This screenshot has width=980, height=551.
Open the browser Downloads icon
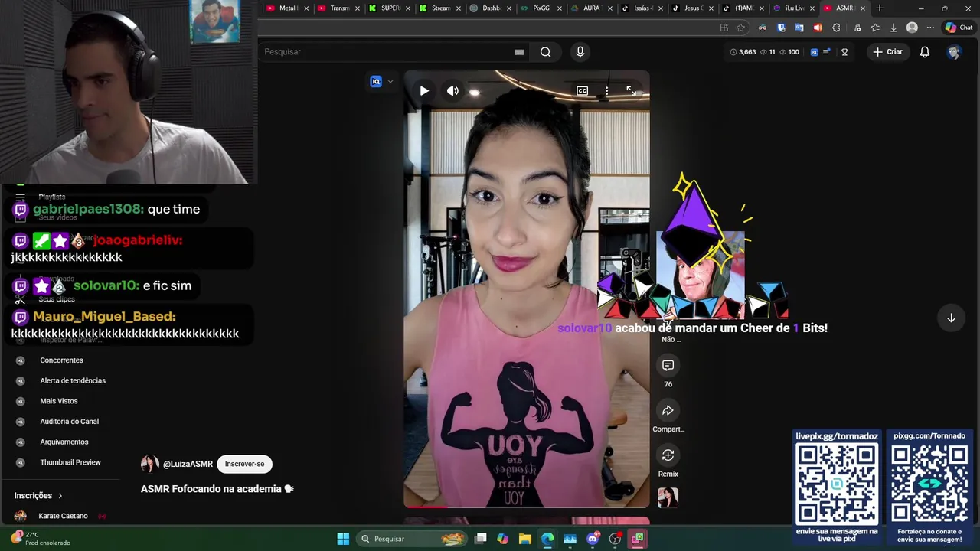coord(893,28)
